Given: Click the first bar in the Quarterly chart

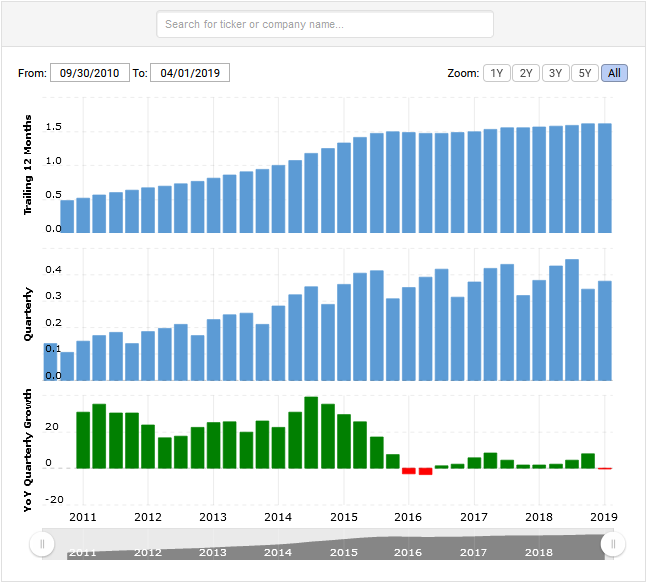Looking at the screenshot, I should pos(67,366).
